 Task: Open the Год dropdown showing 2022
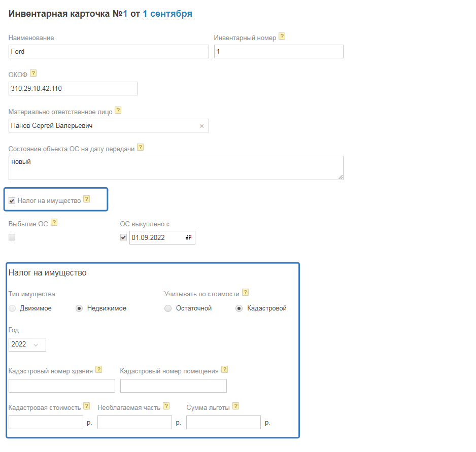tap(27, 345)
